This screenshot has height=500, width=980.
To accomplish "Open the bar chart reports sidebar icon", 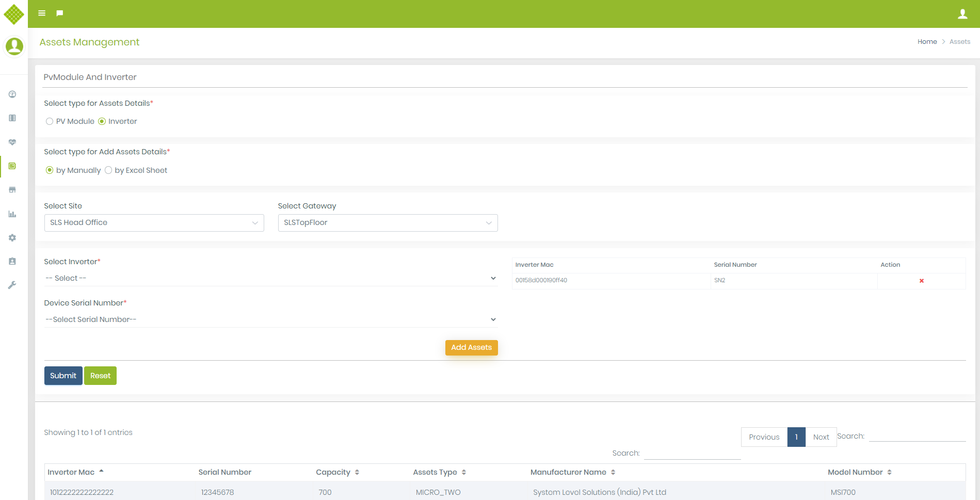I will 12,214.
